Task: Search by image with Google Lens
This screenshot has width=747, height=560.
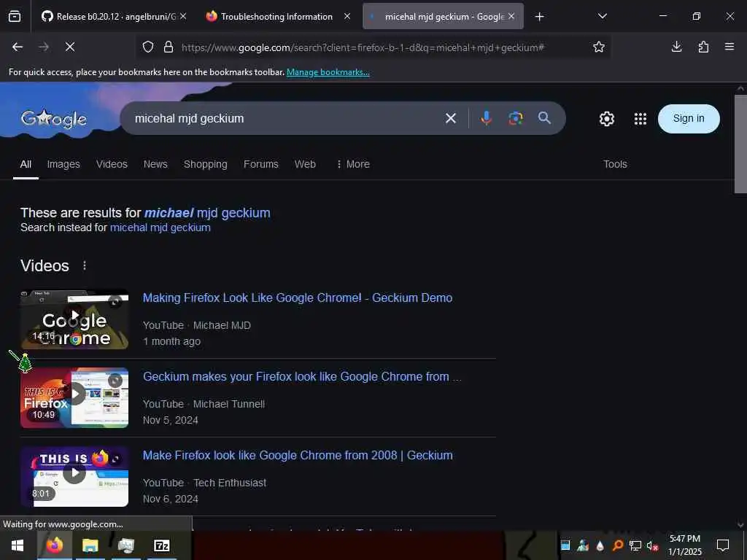Action: (516, 118)
